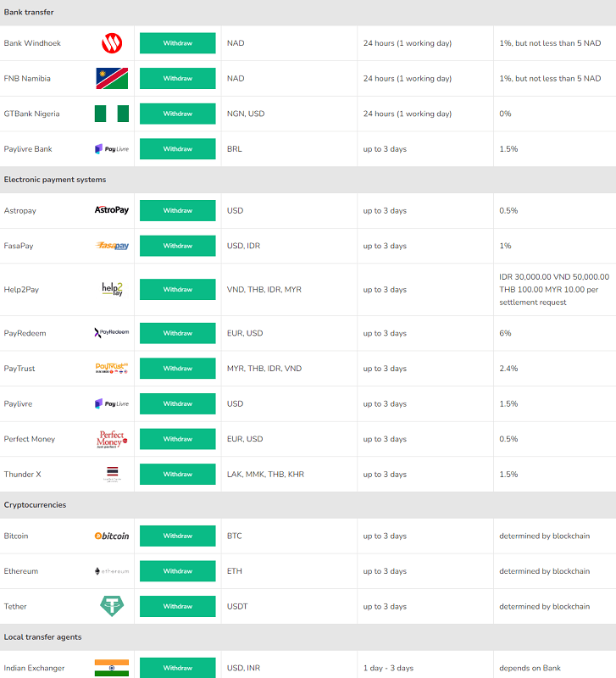Withdraw in Ethereum
Viewport: 616px width, 678px height.
(x=178, y=570)
